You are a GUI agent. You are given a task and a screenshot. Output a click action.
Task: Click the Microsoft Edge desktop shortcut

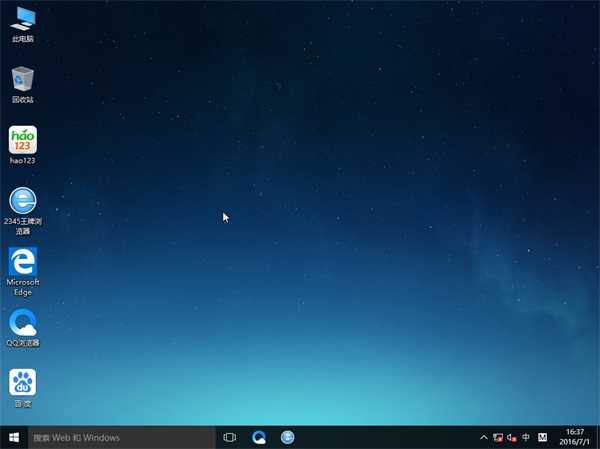point(22,262)
